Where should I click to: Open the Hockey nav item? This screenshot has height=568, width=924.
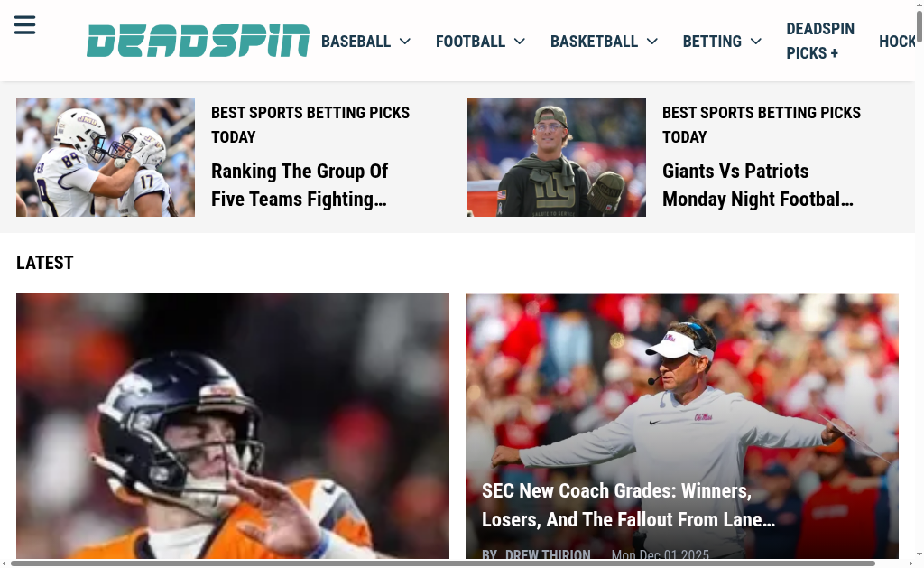coord(896,42)
